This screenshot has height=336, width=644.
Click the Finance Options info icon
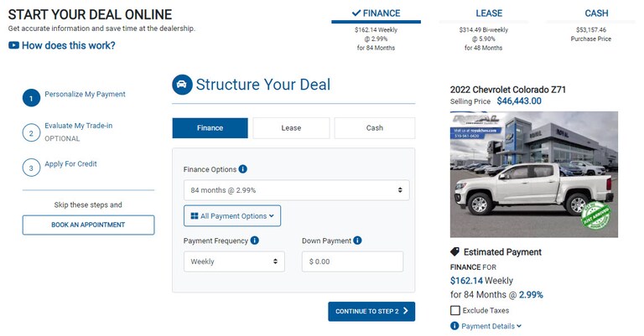(243, 169)
